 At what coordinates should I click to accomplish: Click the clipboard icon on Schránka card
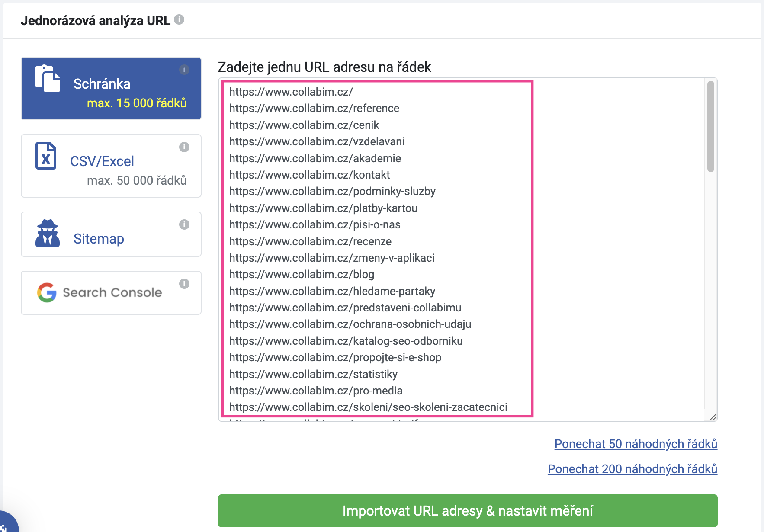coord(48,78)
